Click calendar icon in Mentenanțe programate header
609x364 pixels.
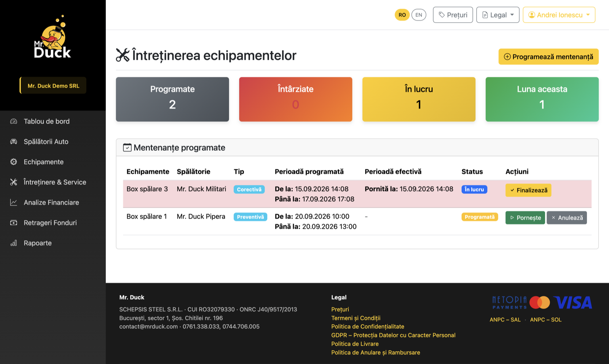127,148
